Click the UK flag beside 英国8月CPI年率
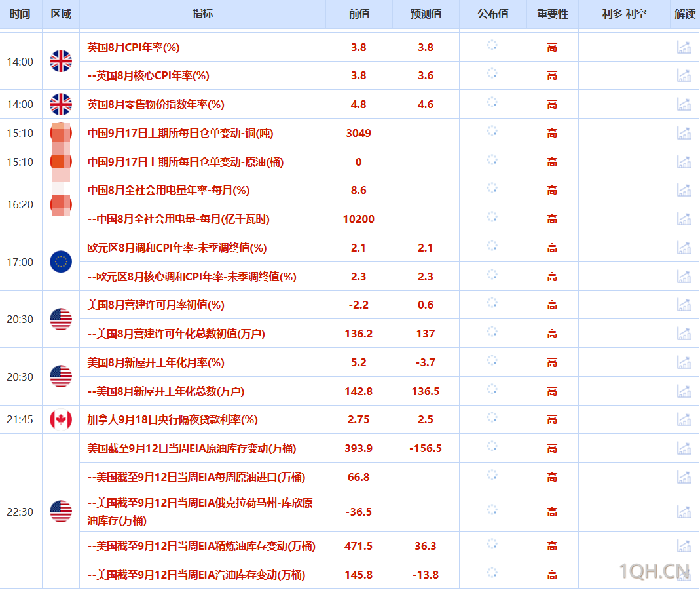 pyautogui.click(x=60, y=61)
